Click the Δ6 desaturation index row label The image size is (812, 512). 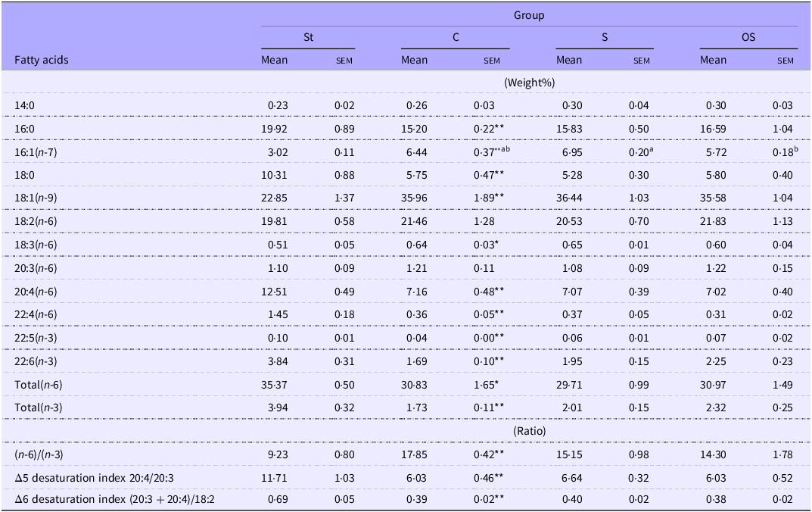[114, 500]
